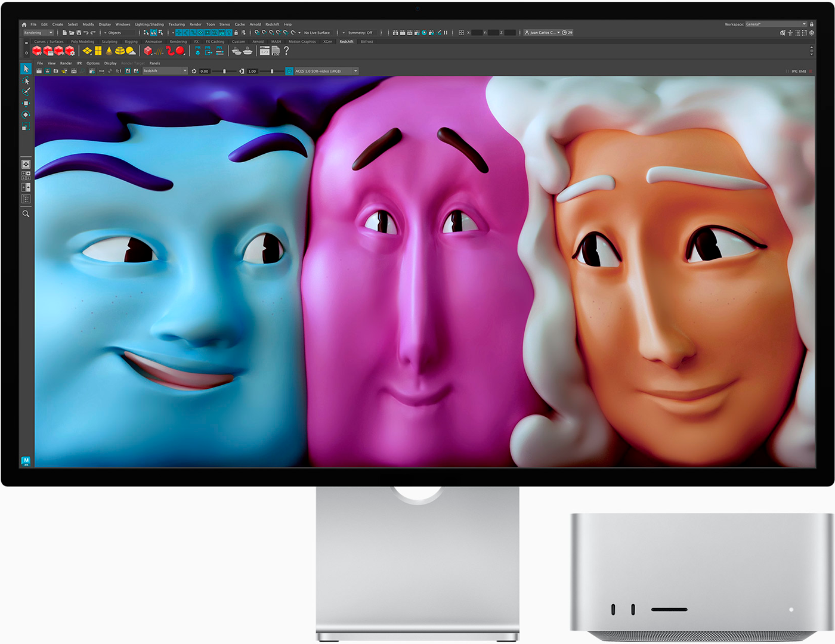The image size is (835, 644).
Task: Click the magnifier search icon in sidebar
Action: point(26,213)
